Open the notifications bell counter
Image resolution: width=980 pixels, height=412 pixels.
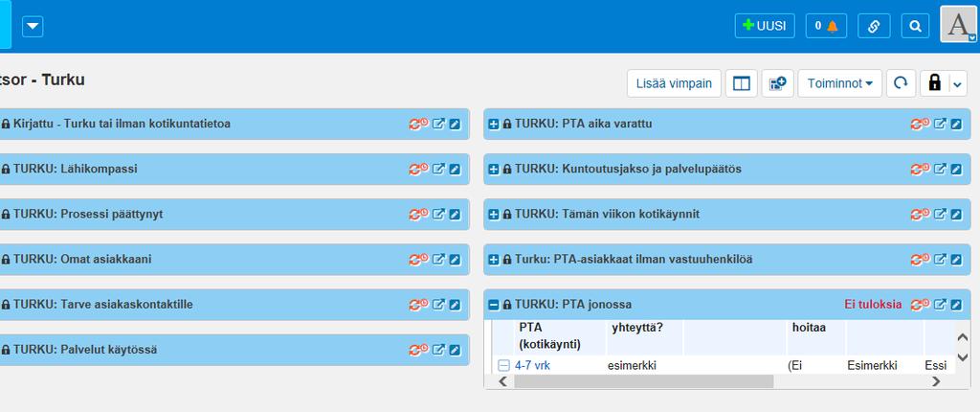[x=826, y=26]
